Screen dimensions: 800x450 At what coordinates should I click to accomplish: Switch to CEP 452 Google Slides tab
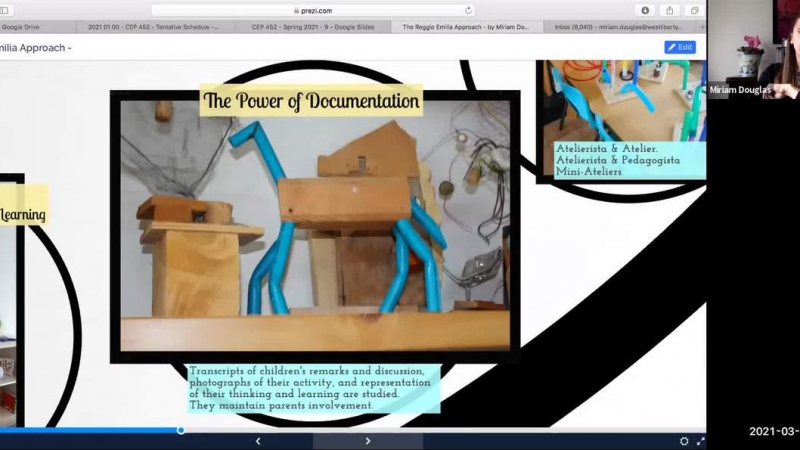[x=312, y=27]
